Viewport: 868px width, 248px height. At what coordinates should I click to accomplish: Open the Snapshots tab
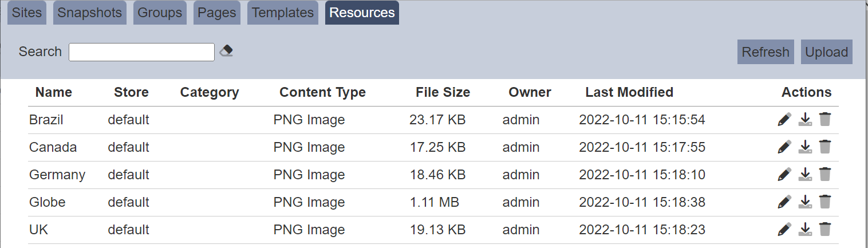[90, 13]
